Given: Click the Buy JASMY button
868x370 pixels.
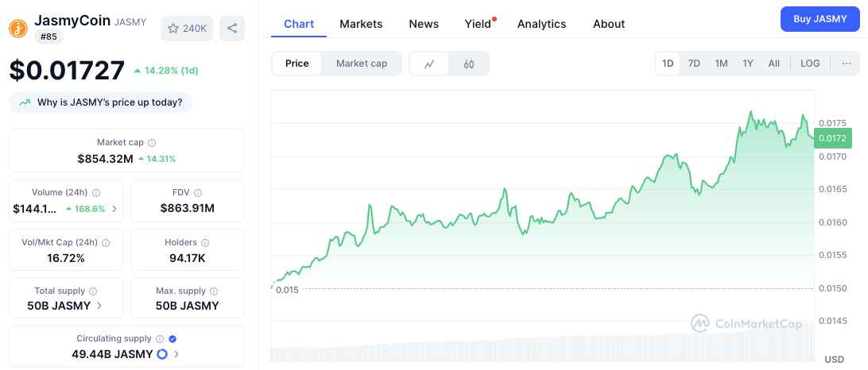Looking at the screenshot, I should (820, 19).
